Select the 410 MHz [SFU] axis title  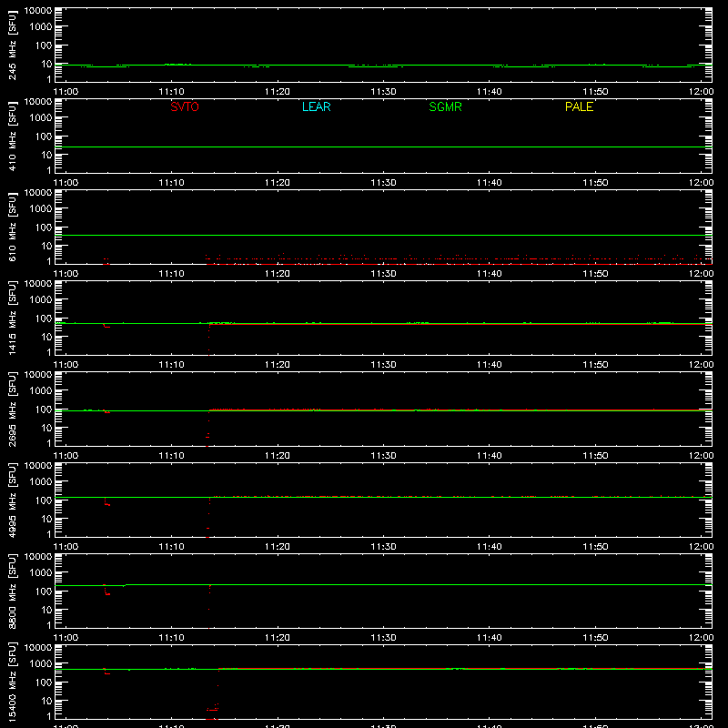12,136
